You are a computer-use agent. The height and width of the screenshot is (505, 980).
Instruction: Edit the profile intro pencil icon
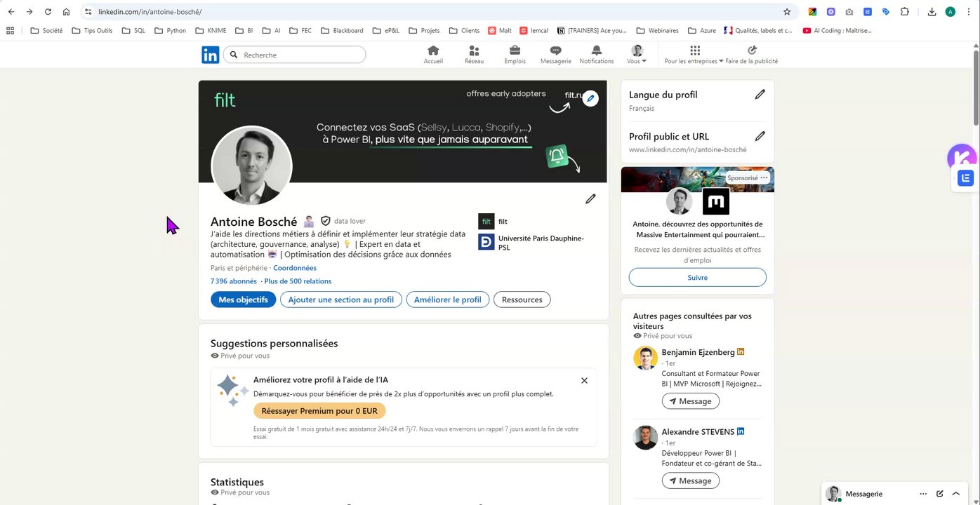pos(590,199)
